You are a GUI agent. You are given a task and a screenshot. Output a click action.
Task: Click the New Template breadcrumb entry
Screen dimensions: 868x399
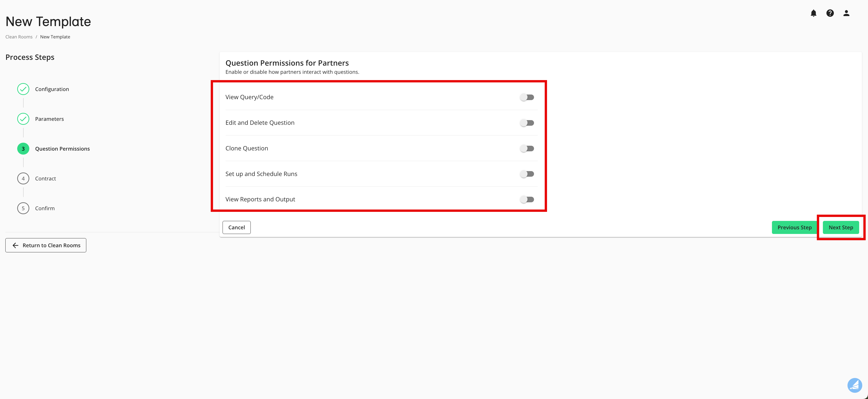click(x=55, y=36)
